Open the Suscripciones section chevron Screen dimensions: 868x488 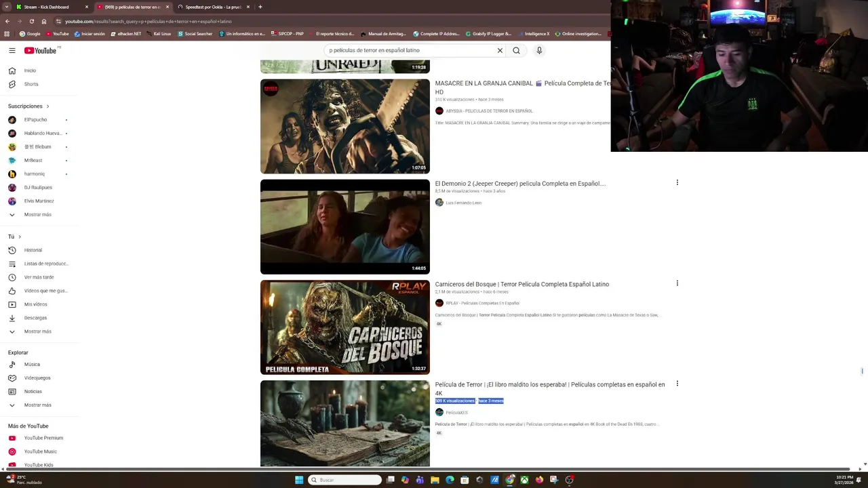click(47, 106)
